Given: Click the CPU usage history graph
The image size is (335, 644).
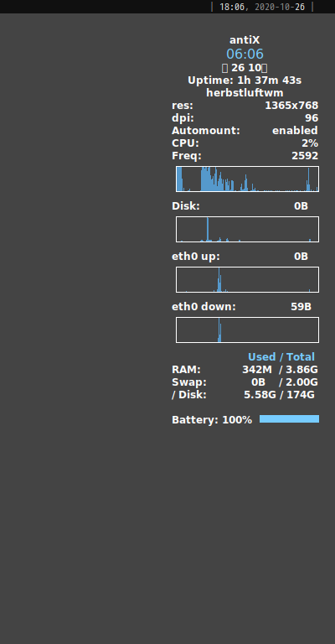Looking at the screenshot, I should coord(247,179).
